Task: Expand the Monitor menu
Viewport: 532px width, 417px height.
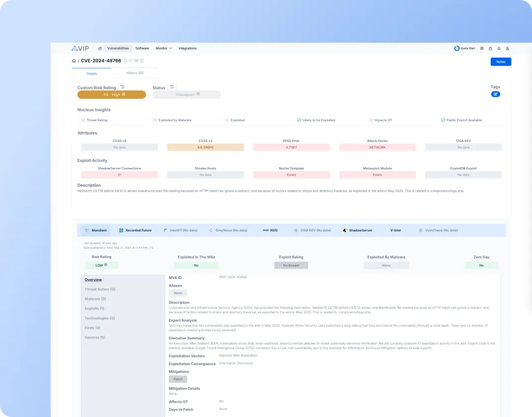Action: (164, 48)
